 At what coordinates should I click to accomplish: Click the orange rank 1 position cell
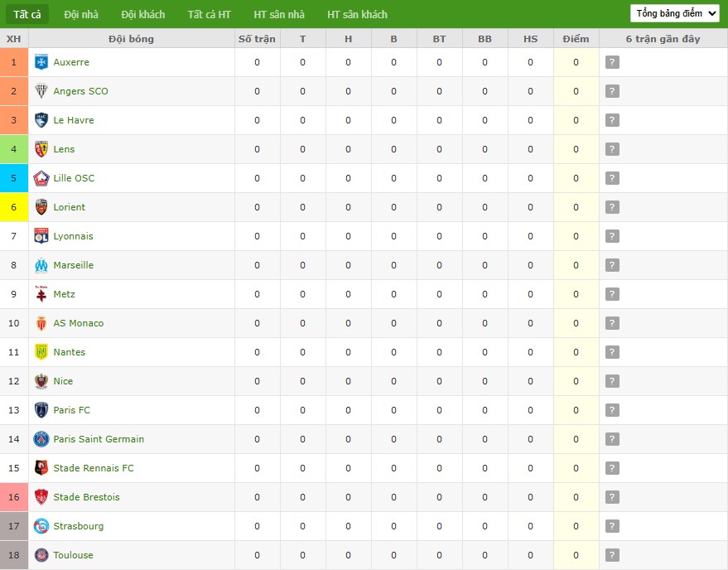(x=14, y=62)
